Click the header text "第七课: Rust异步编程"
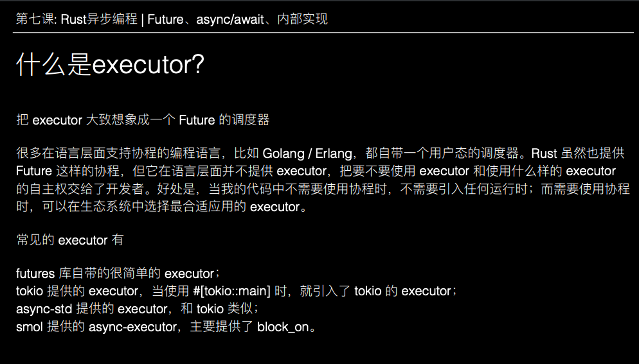This screenshot has width=639, height=364. [76, 19]
